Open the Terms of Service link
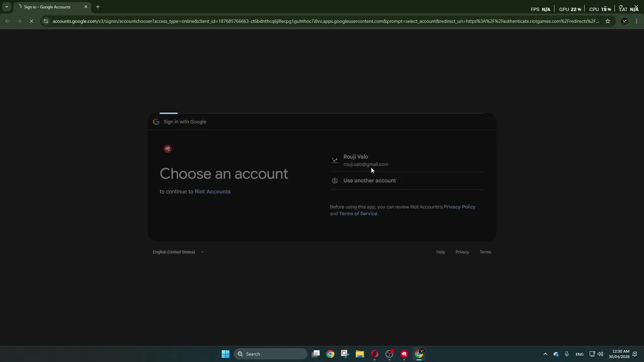Image resolution: width=644 pixels, height=362 pixels. click(358, 214)
